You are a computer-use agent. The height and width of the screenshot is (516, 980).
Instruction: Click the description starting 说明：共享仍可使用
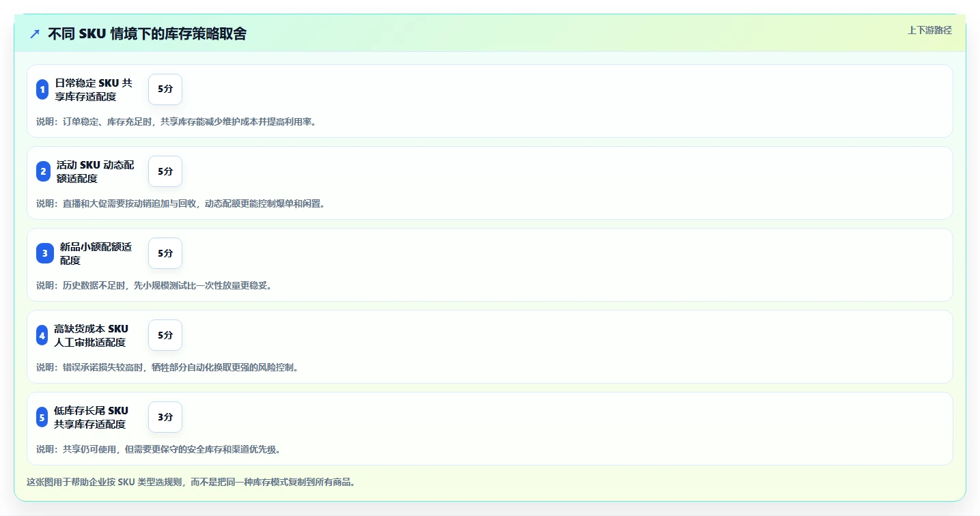(158, 449)
